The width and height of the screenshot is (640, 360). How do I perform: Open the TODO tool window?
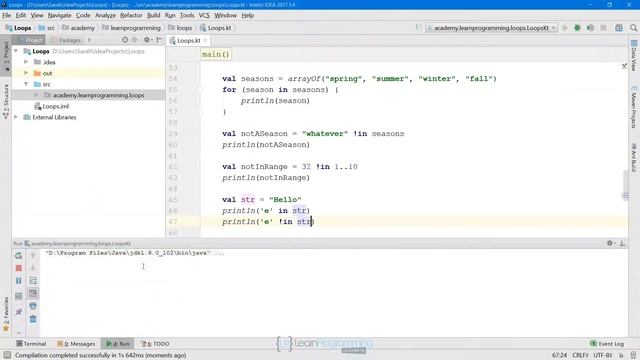(x=155, y=344)
